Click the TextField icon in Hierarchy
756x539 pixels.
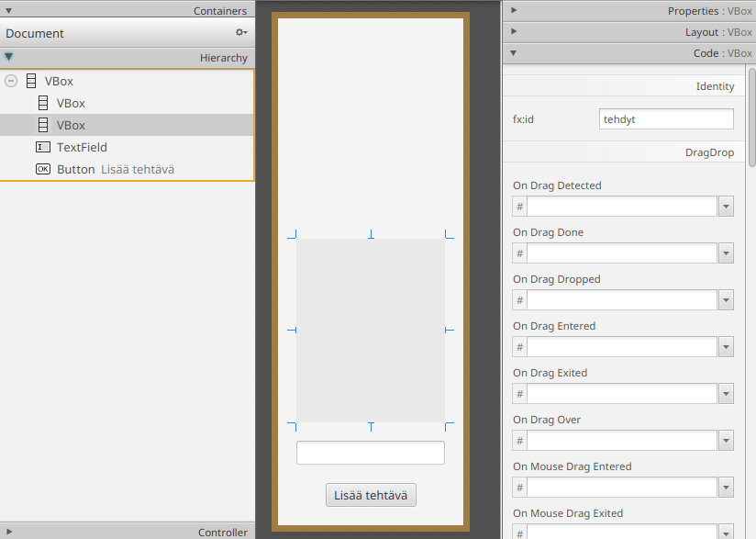(43, 147)
